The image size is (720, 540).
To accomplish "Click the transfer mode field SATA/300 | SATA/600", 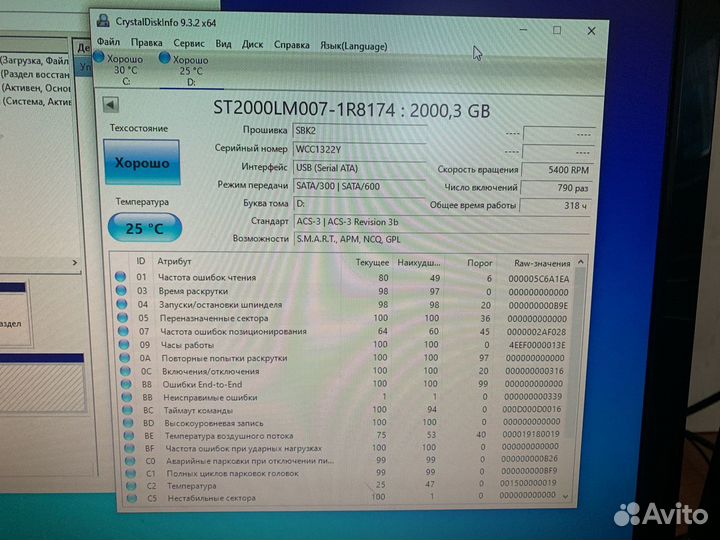I will tap(360, 186).
